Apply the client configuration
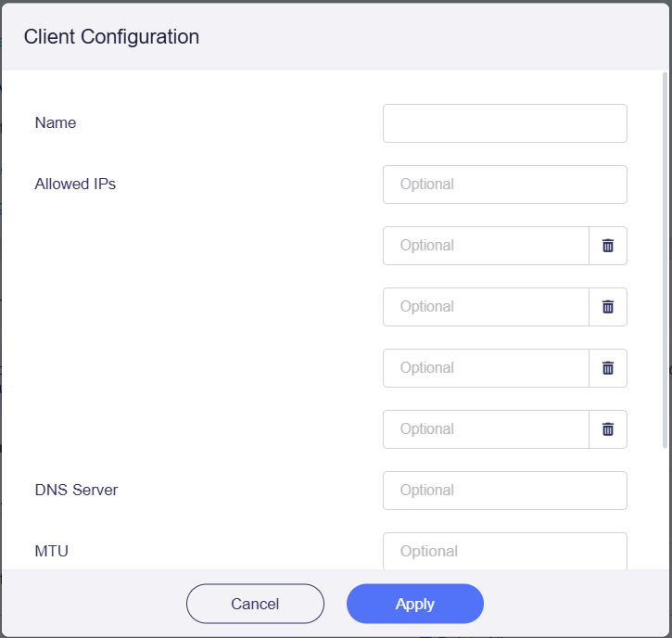 pos(415,604)
